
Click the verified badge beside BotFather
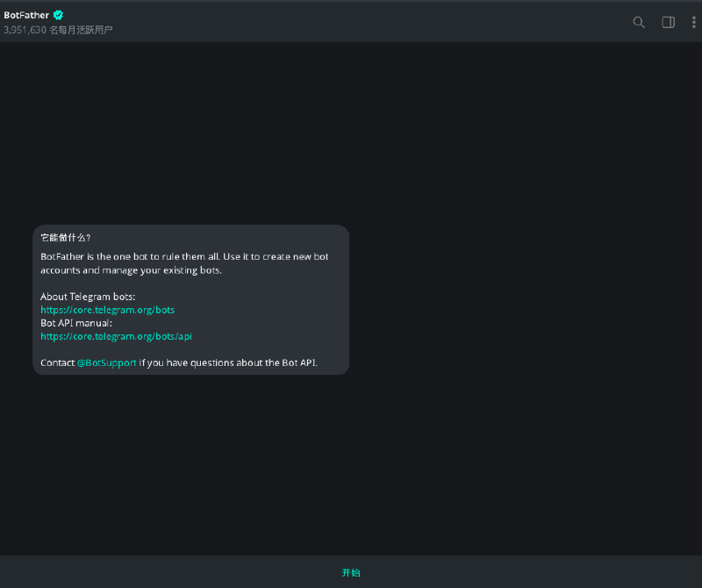(x=59, y=15)
